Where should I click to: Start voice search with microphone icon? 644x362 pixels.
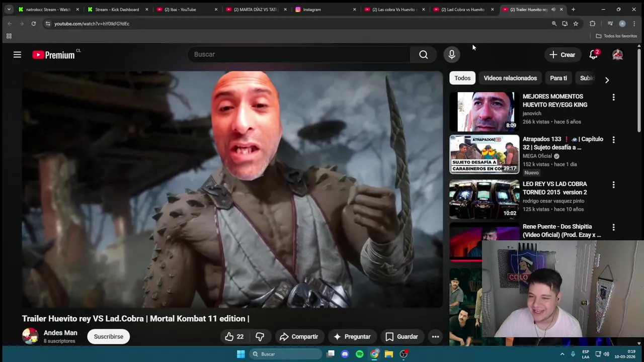[x=452, y=54]
